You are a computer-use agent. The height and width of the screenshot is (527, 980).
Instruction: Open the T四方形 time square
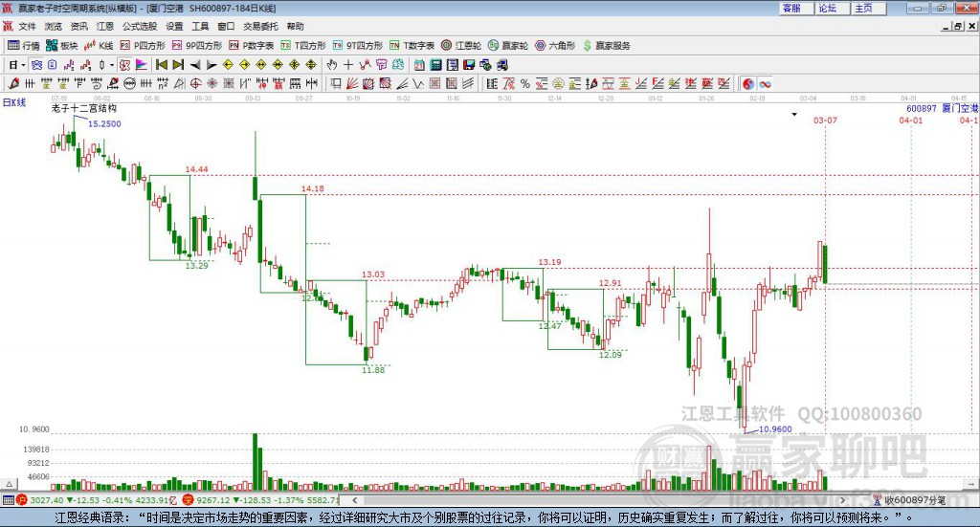pyautogui.click(x=303, y=46)
